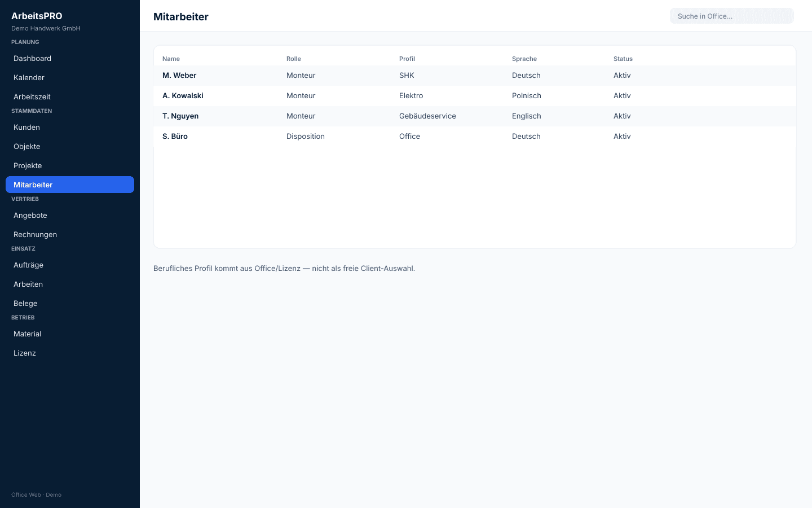
Task: Click the Gebäudeservice profile cell
Action: [x=427, y=116]
